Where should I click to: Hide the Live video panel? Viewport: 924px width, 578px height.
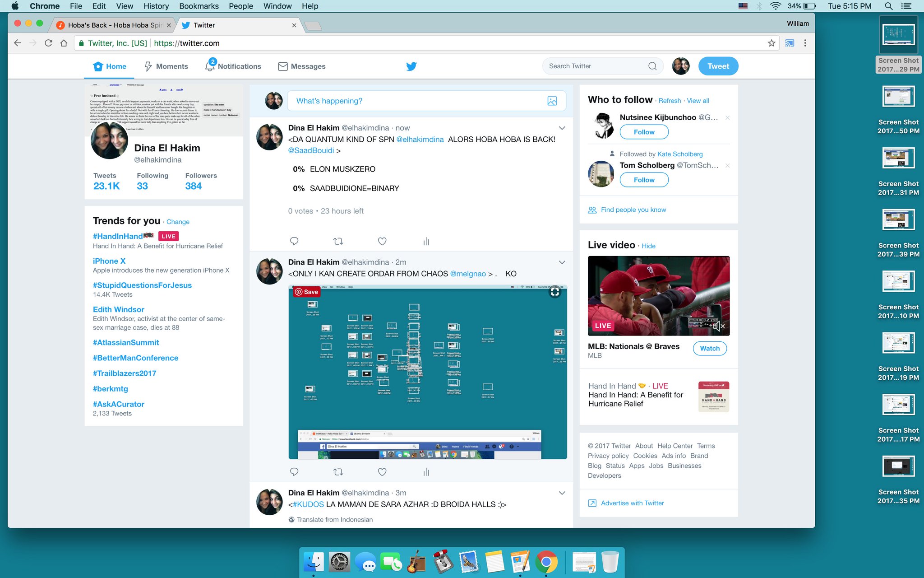coord(648,246)
